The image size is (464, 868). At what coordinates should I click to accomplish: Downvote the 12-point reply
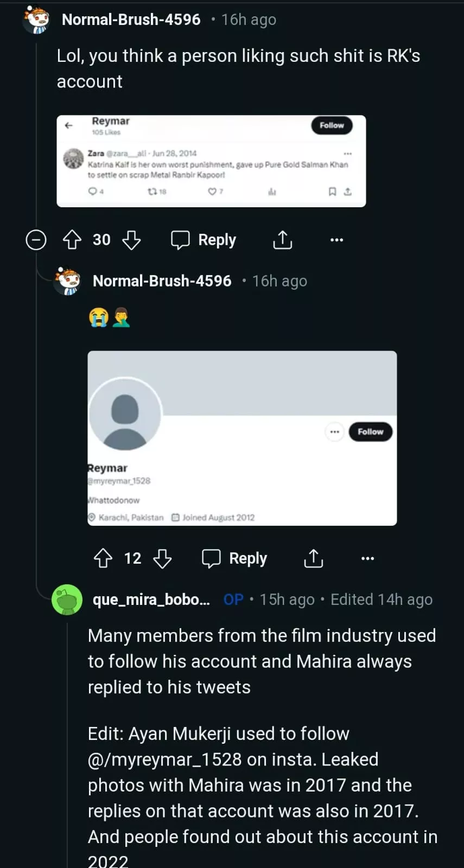[x=162, y=558]
